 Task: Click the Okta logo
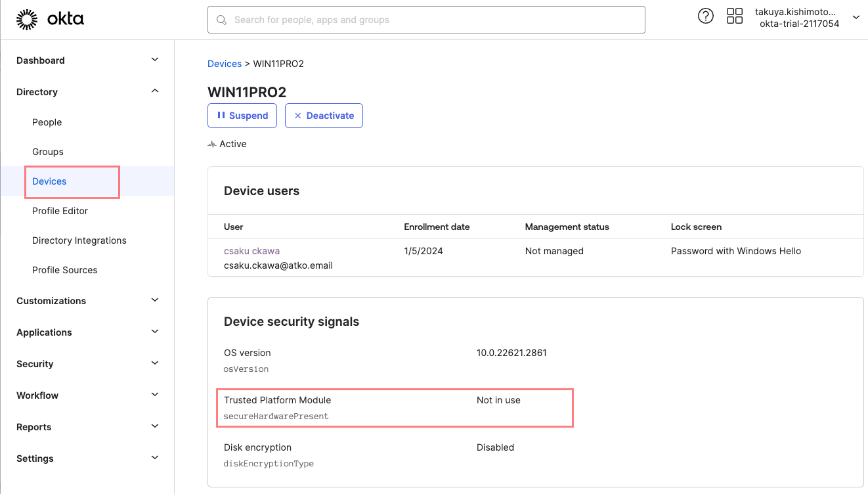pyautogui.click(x=50, y=20)
